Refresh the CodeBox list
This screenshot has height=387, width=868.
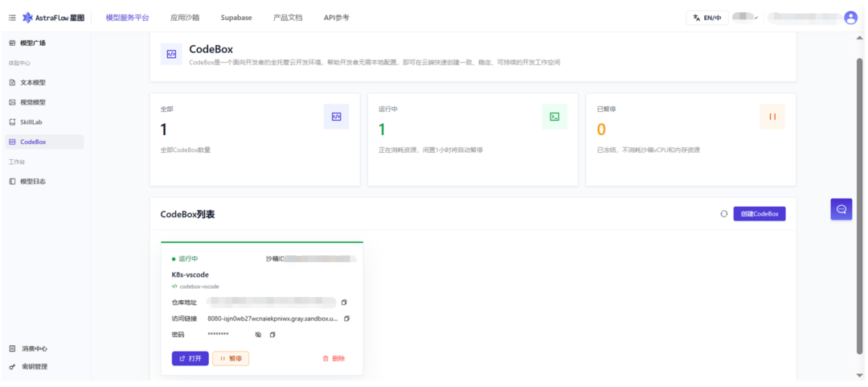723,214
